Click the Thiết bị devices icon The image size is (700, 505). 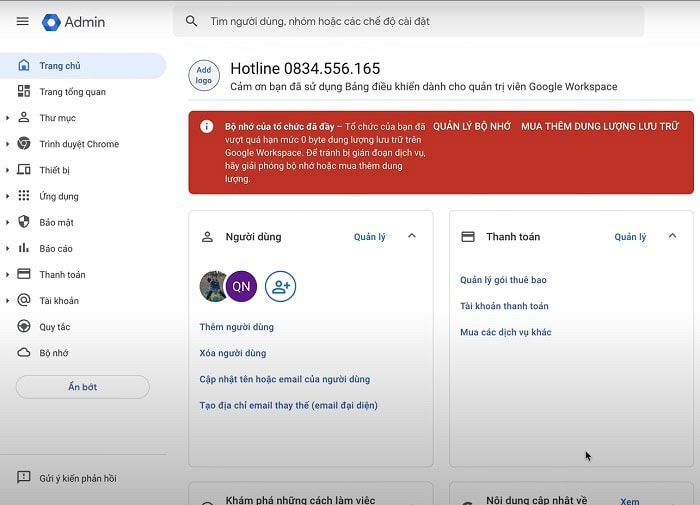coord(24,170)
